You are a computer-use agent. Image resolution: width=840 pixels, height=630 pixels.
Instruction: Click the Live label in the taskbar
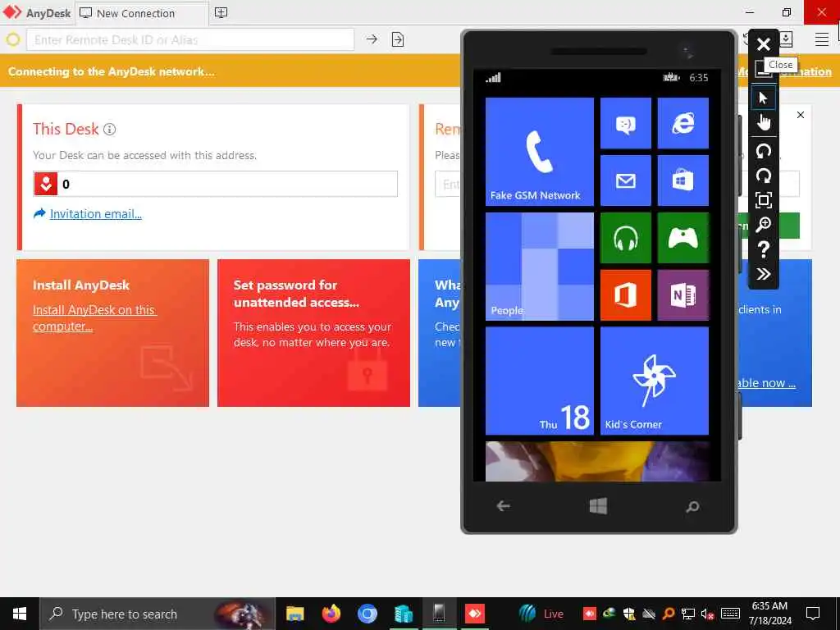pos(554,614)
